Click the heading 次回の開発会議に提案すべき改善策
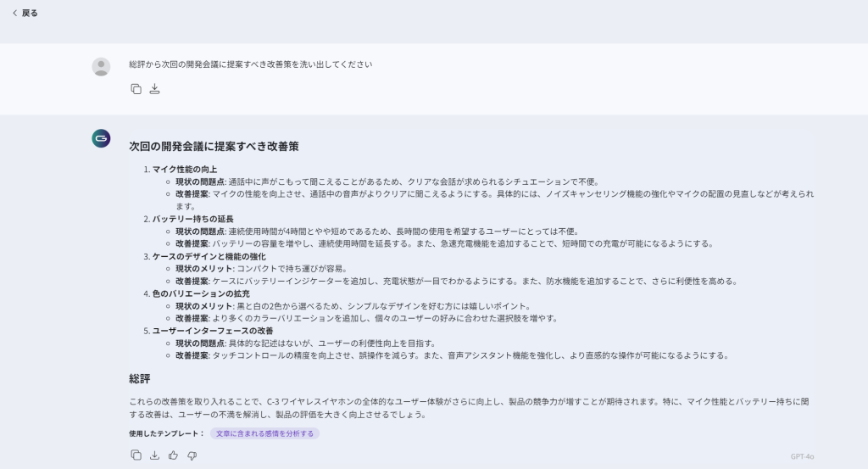 [213, 146]
